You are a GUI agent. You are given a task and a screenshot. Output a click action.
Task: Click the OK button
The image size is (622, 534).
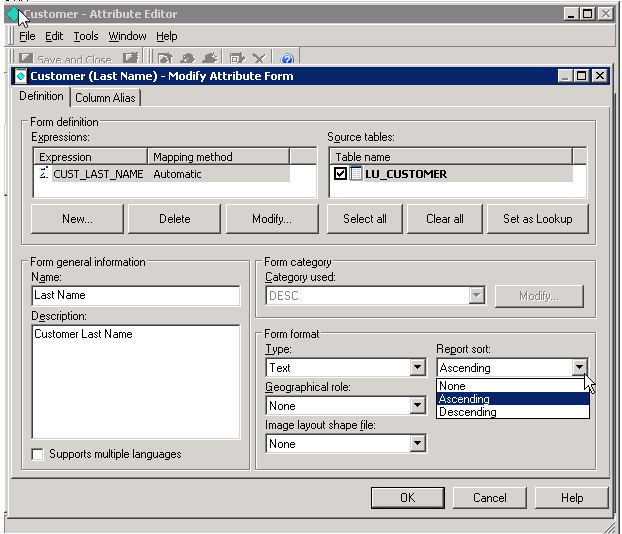point(407,498)
